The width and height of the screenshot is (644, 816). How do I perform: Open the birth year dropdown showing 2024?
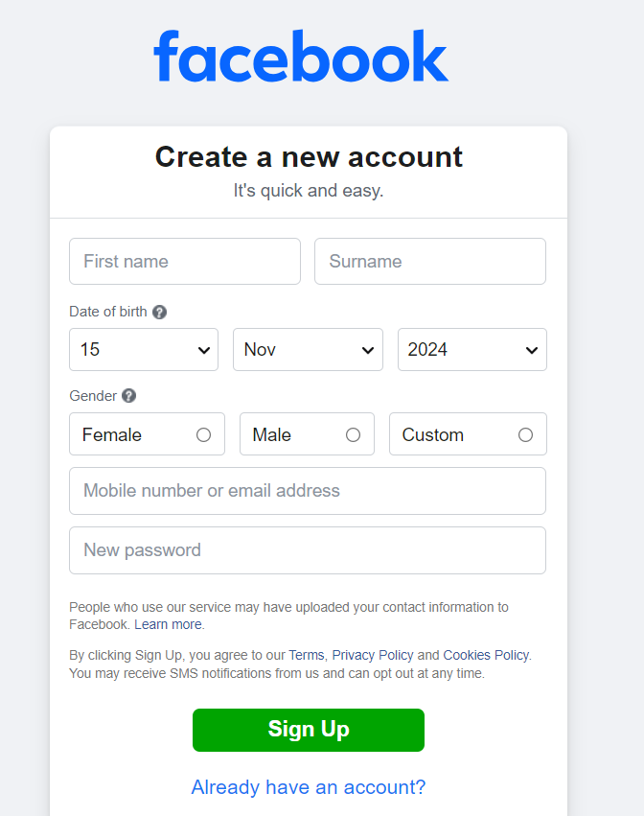pos(472,349)
